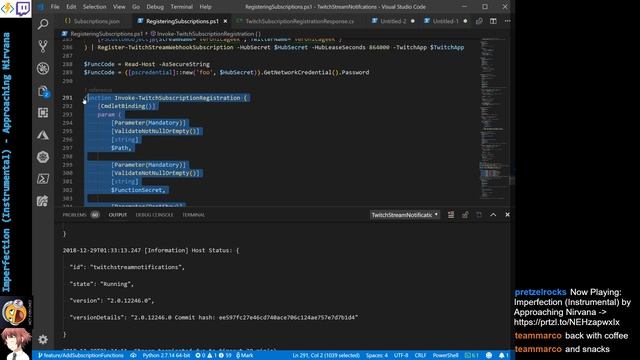Click the $Path, parameter on line 297
This screenshot has width=640, height=360.
pyautogui.click(x=121, y=148)
